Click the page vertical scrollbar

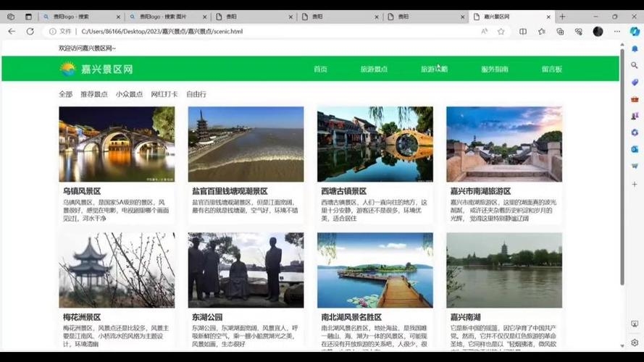click(x=622, y=167)
